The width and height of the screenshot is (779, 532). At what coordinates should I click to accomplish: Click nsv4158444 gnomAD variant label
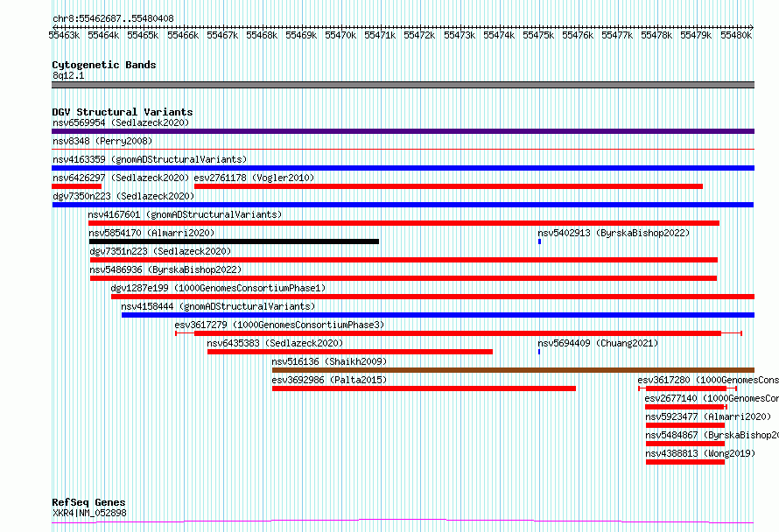coord(218,306)
